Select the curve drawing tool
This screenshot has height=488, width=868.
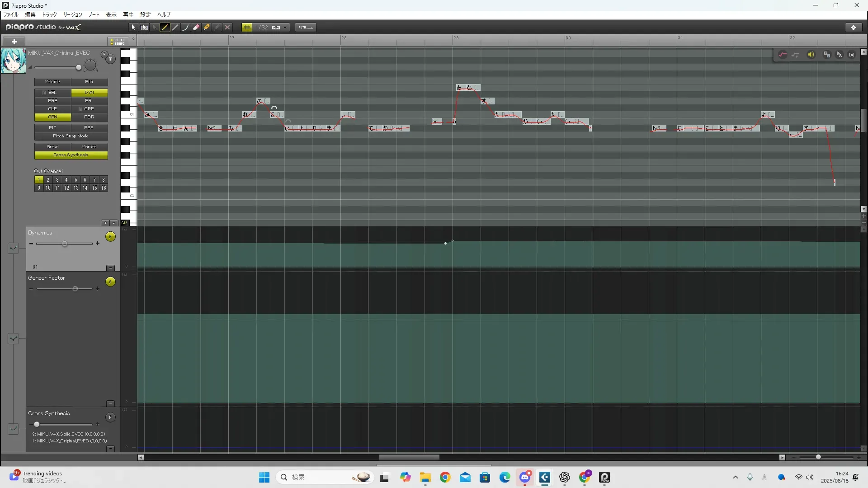pos(185,28)
